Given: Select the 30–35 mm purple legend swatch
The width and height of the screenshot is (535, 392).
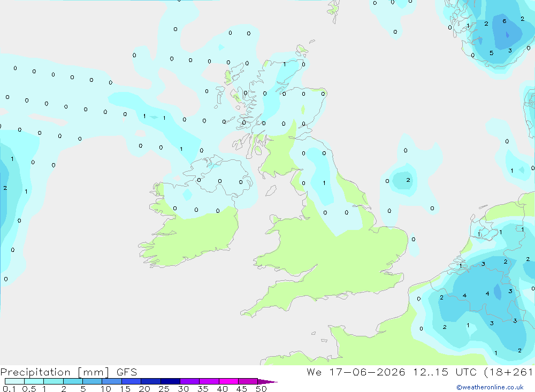Looking at the screenshot, I should pos(189,381).
